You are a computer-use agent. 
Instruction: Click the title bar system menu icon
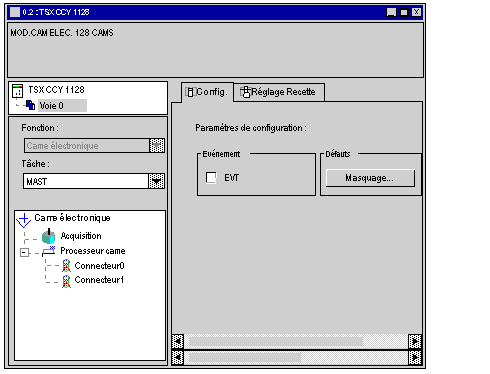coord(15,12)
